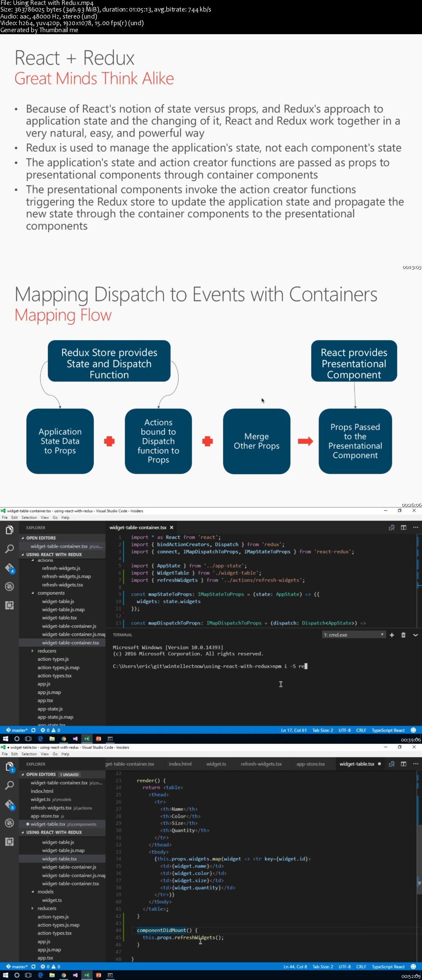Click Explorer icon in 00:39:06 VS Code frame
The image size is (422, 980).
[x=9, y=530]
